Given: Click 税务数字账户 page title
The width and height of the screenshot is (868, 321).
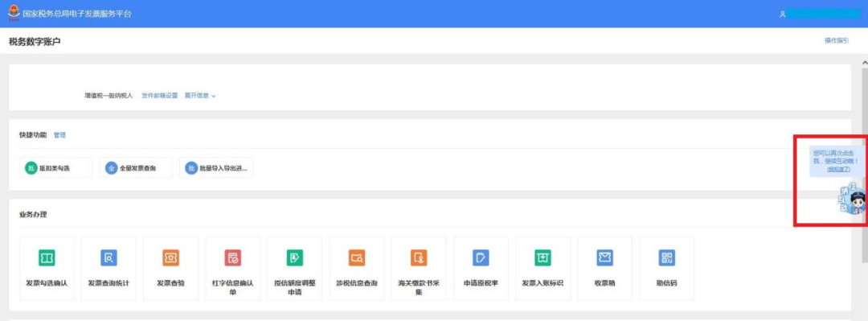Looking at the screenshot, I should click(x=35, y=41).
